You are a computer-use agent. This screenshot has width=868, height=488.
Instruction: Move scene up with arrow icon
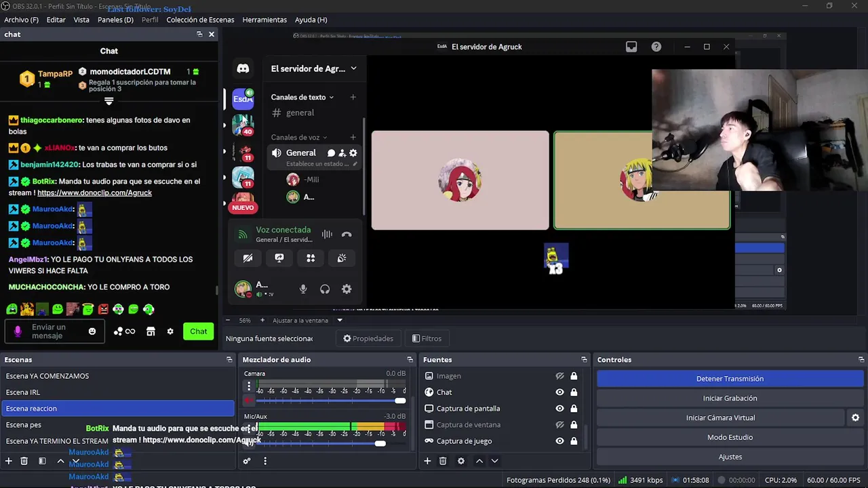[60, 461]
